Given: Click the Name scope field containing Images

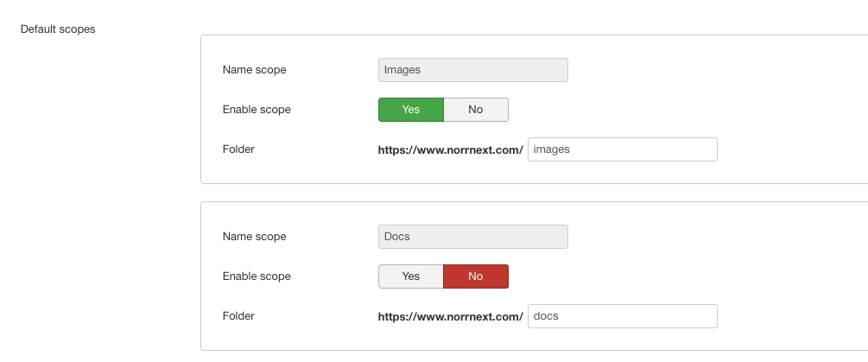Looking at the screenshot, I should 473,70.
